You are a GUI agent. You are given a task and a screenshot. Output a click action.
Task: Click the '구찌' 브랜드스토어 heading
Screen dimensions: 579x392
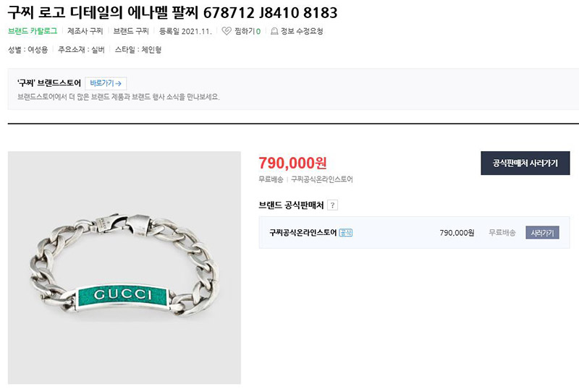pyautogui.click(x=49, y=83)
